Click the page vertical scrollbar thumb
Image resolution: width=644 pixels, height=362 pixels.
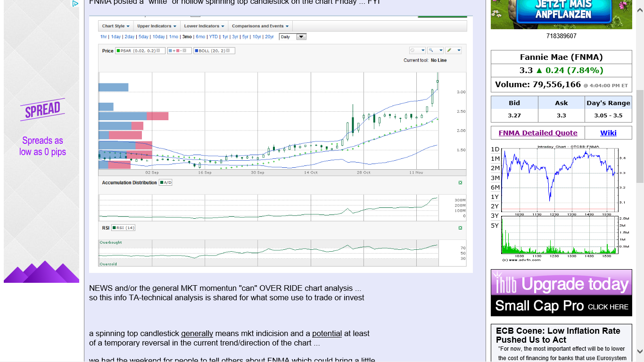click(640, 136)
